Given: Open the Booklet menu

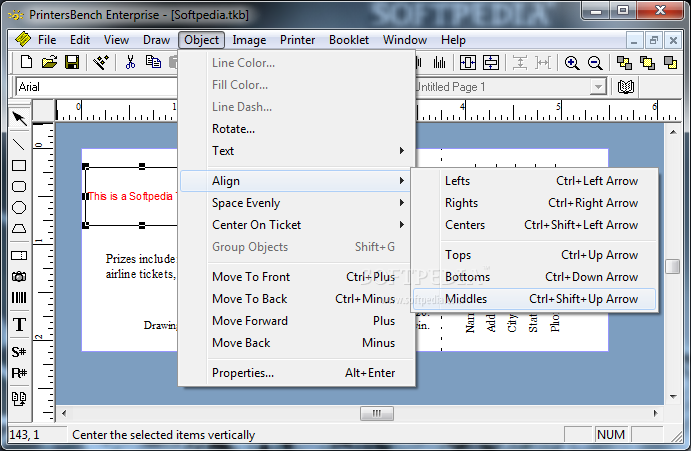Looking at the screenshot, I should tap(349, 40).
